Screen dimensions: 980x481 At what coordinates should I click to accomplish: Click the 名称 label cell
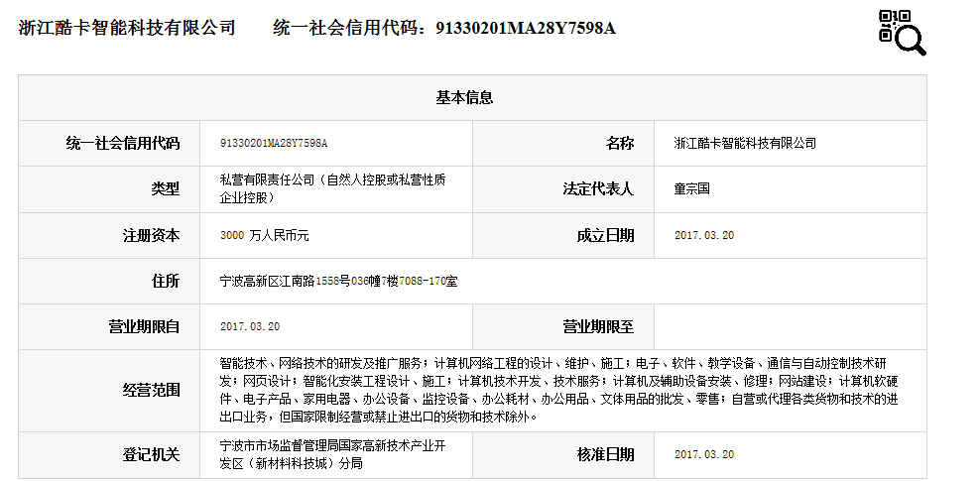coord(619,144)
